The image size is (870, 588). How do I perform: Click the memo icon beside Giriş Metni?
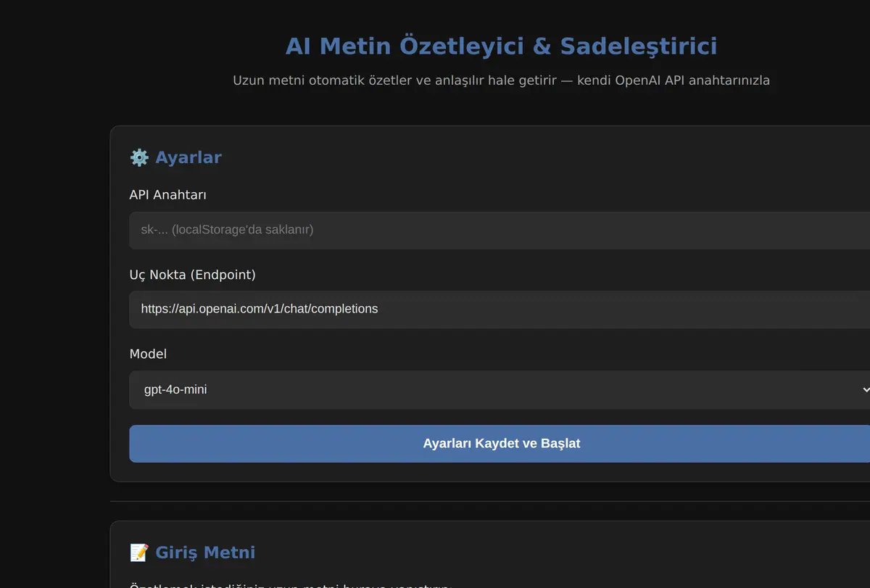(139, 552)
